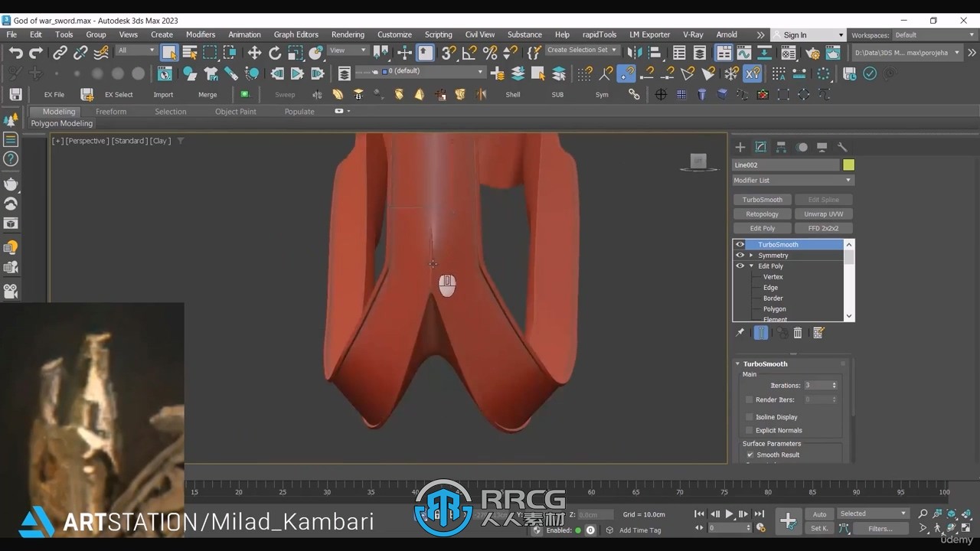Switch to the Object Paint ribbon tab

[x=236, y=112]
